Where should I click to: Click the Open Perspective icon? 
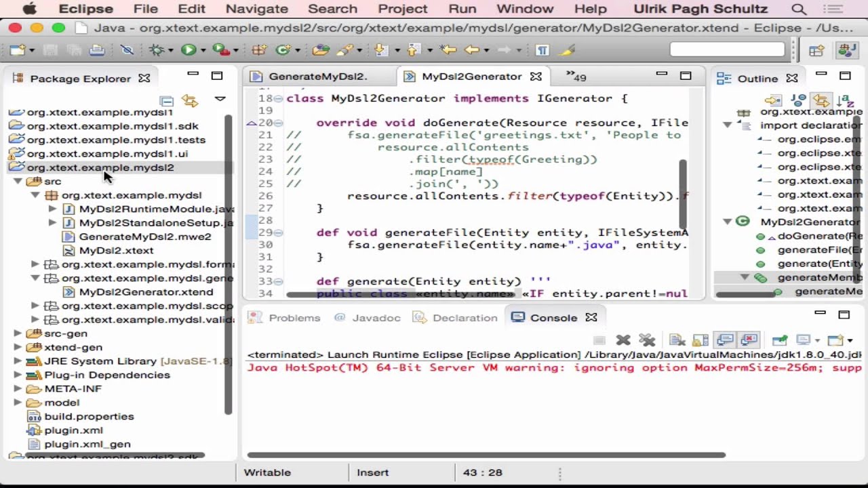pyautogui.click(x=816, y=50)
